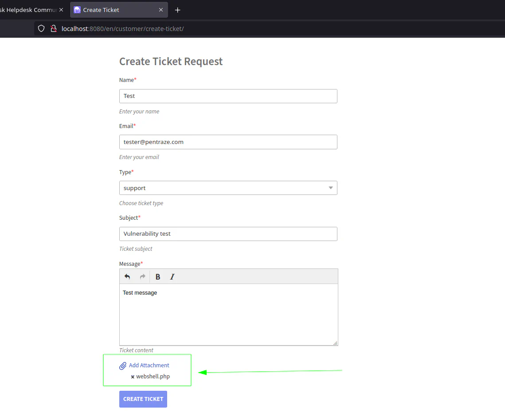This screenshot has height=420, width=505.
Task: Click the tracking protection shield icon
Action: (x=41, y=29)
